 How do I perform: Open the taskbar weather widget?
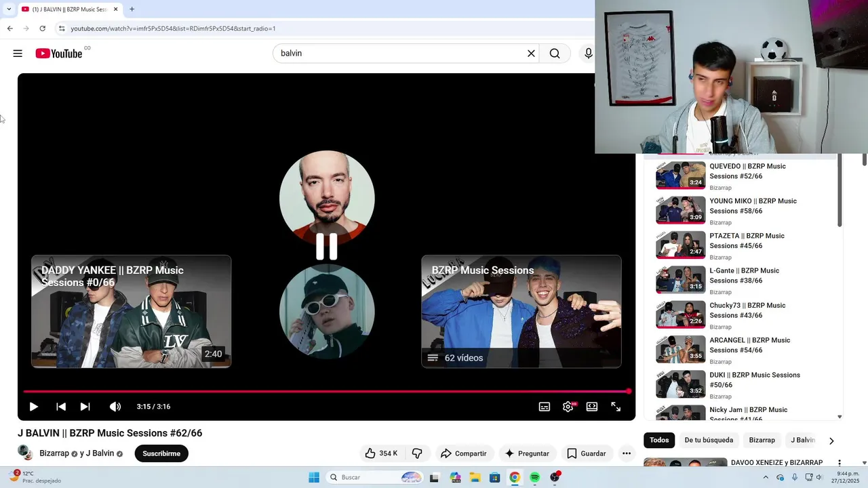34,476
